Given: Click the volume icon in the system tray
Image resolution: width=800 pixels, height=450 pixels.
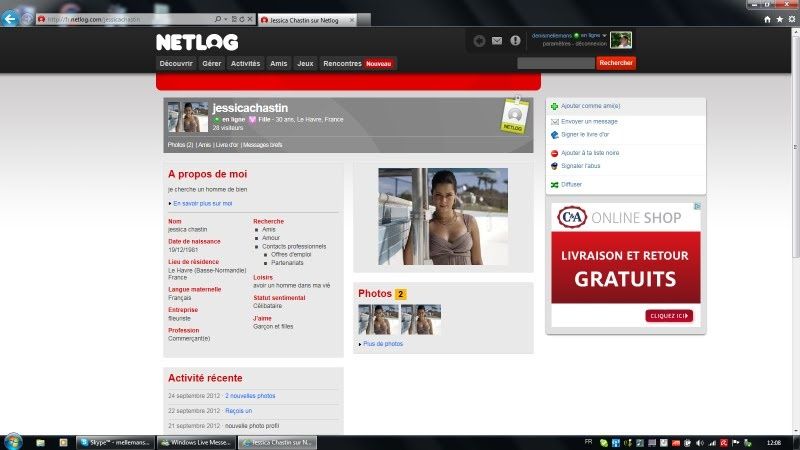Looking at the screenshot, I should coord(700,443).
